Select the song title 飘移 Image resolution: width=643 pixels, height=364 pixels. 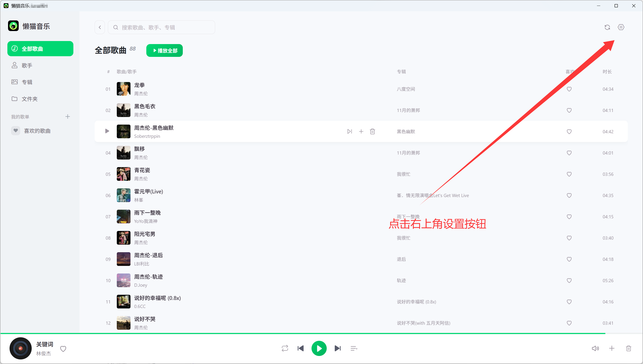point(139,149)
